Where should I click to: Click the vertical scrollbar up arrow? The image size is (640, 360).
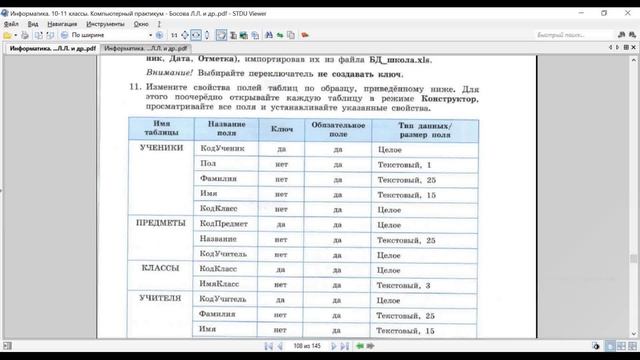coord(633,60)
